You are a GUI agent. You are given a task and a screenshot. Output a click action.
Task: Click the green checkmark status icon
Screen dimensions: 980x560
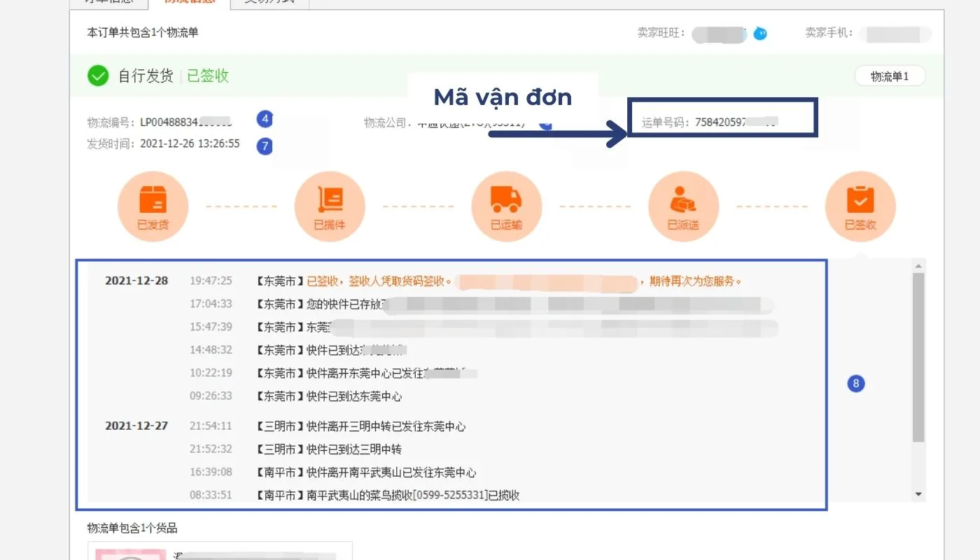(98, 76)
